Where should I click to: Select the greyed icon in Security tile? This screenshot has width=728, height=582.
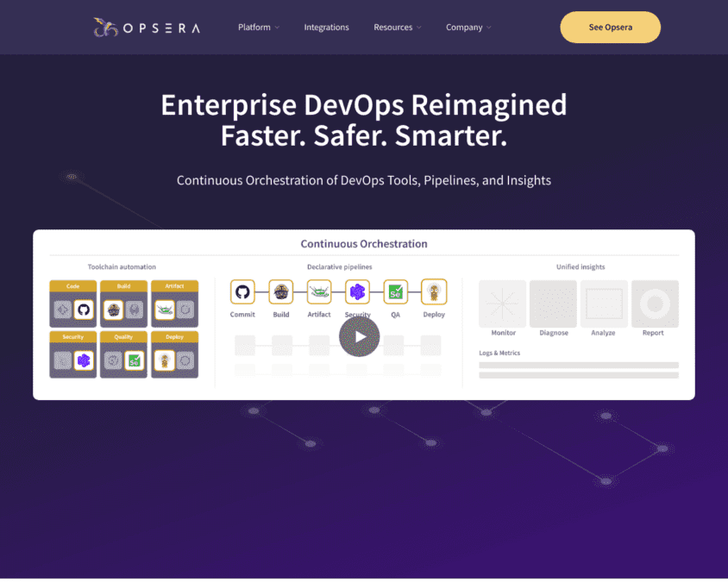(x=63, y=360)
